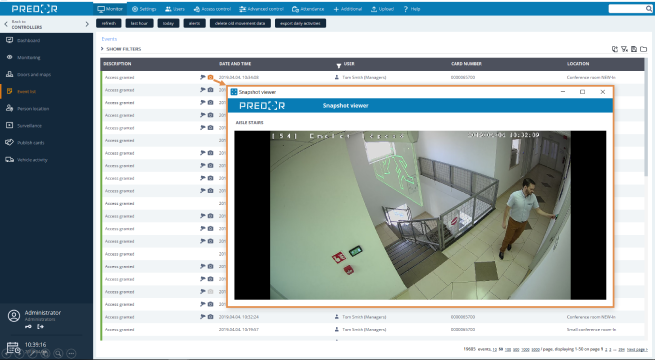Click the filter icon in the USER column header
This screenshot has width=655, height=360.
[339, 66]
